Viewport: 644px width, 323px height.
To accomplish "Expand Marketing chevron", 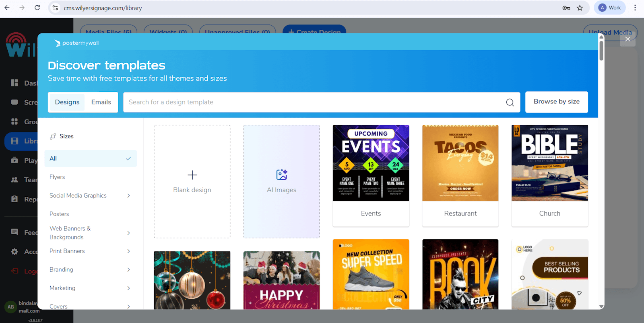I will point(128,288).
